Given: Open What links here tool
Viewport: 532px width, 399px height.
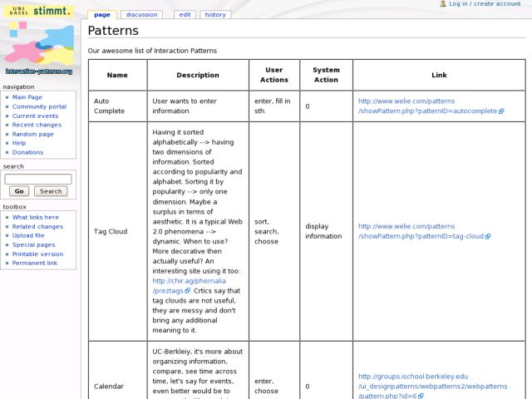Looking at the screenshot, I should click(x=35, y=217).
